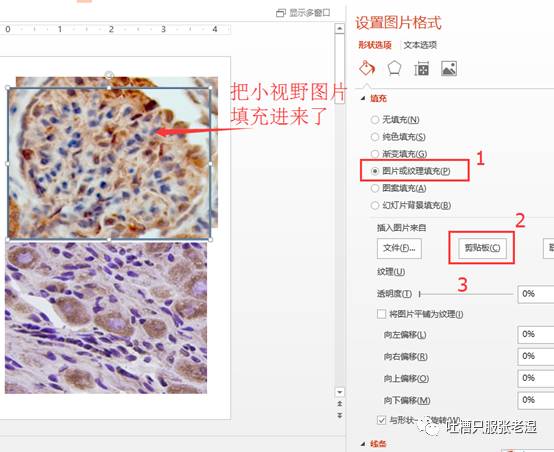Click the 纹理(U) label
Viewport: 554px width, 452px height.
click(391, 272)
